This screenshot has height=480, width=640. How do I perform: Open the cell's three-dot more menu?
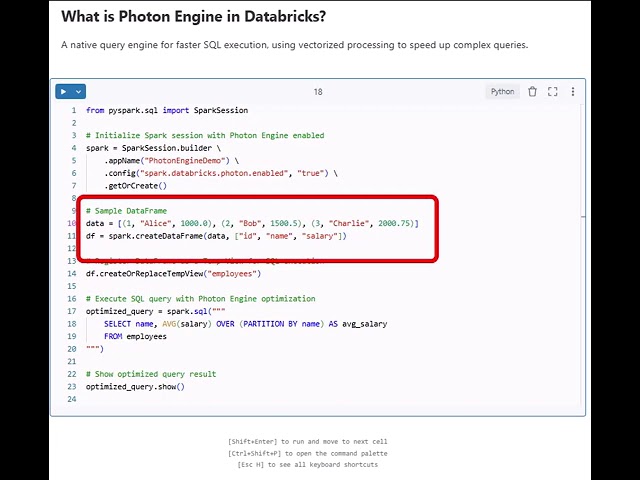(x=573, y=91)
